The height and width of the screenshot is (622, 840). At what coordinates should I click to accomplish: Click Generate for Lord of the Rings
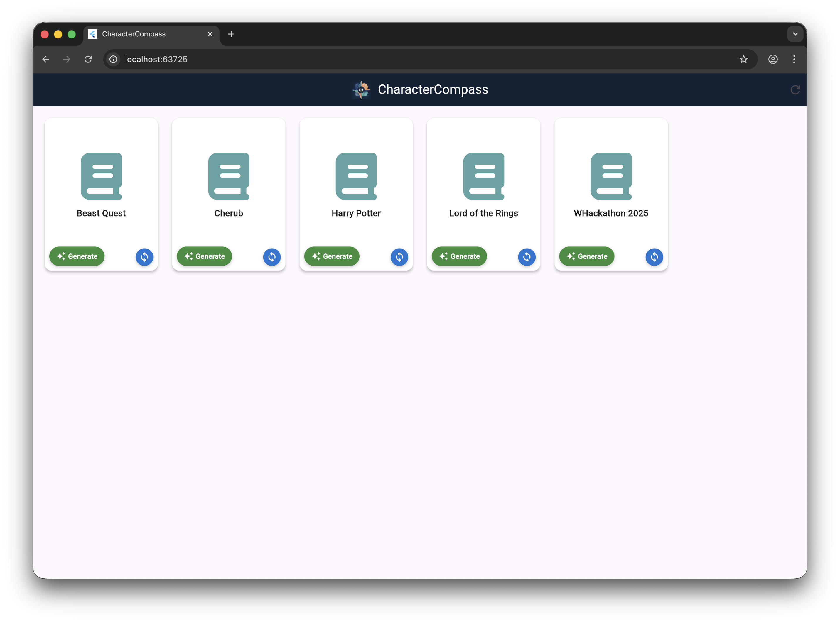point(459,256)
